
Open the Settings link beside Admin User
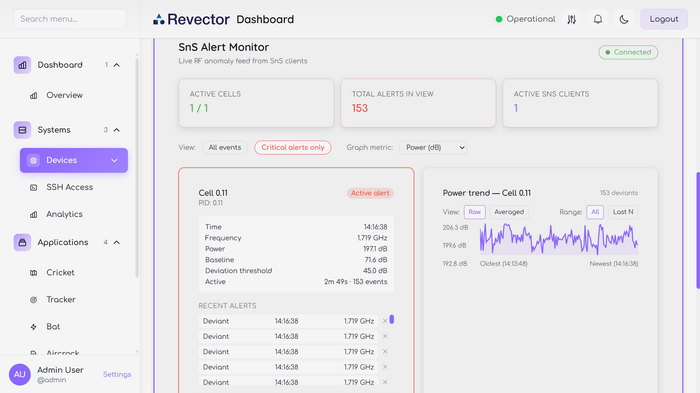(x=117, y=374)
